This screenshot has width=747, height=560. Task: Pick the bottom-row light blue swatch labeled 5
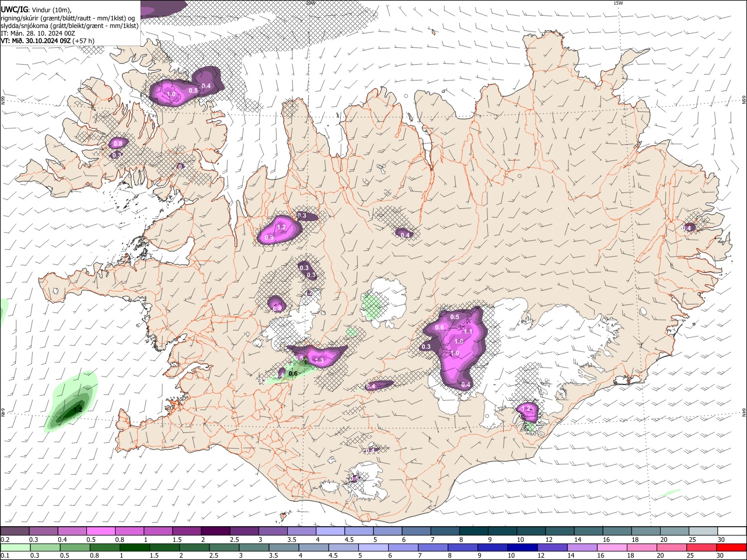tap(372, 547)
